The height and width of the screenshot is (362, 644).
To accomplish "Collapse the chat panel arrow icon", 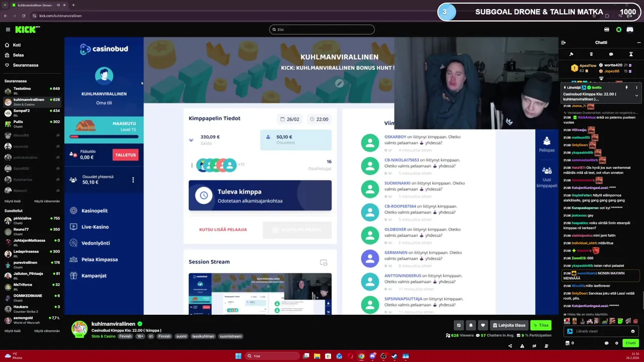I will [x=563, y=43].
